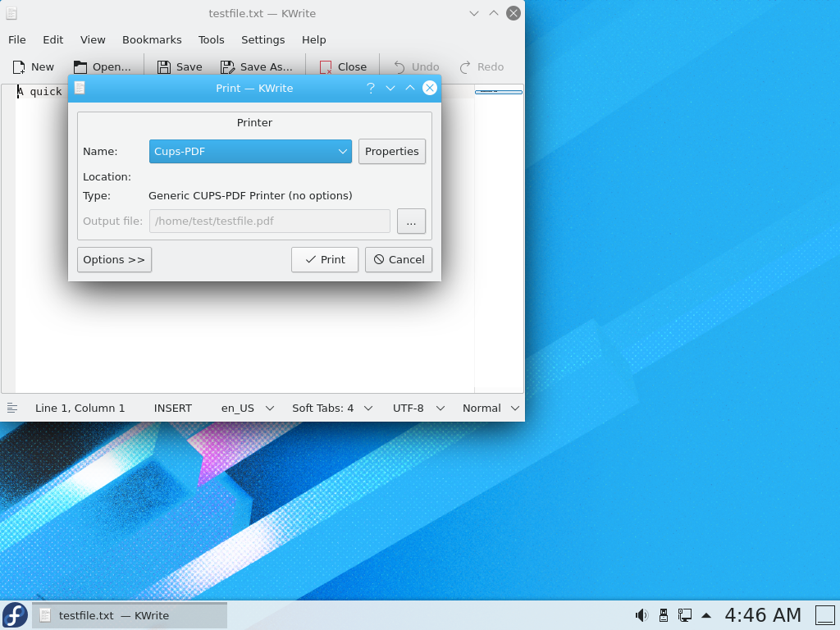
Task: Open the View menu
Action: pos(93,39)
